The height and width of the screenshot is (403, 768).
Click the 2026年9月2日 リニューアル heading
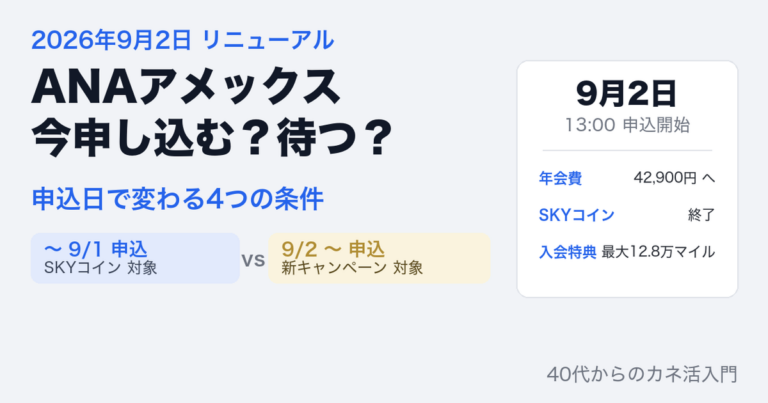(183, 40)
